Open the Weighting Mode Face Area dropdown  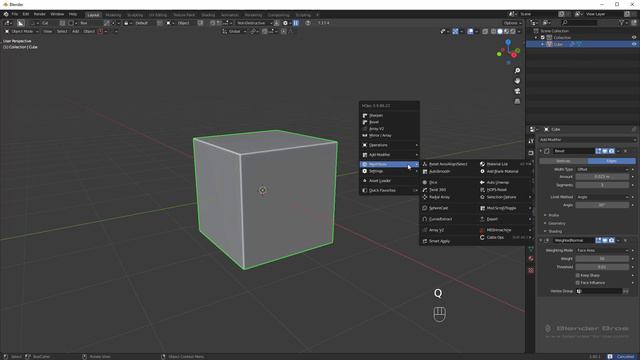[x=602, y=250]
